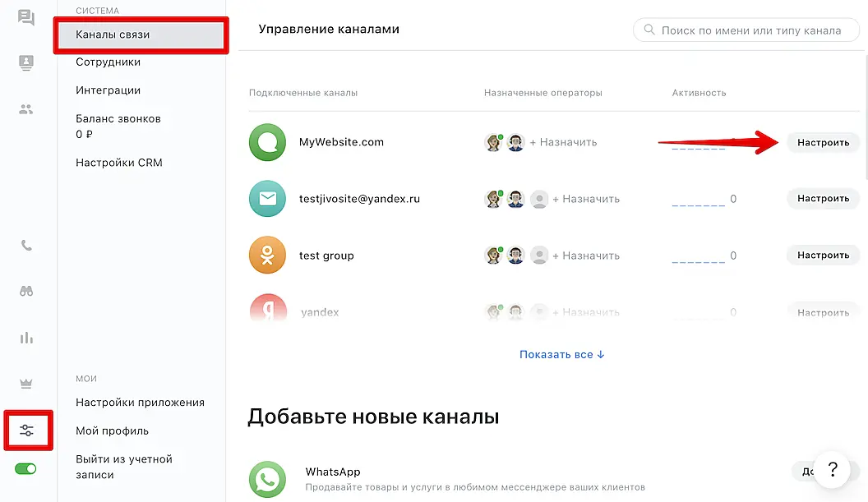This screenshot has height=502, width=868.
Task: Open the phone calls icon
Action: (x=26, y=245)
